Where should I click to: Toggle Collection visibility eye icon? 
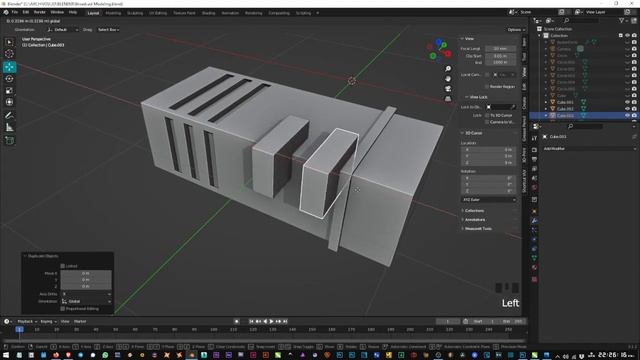(627, 36)
